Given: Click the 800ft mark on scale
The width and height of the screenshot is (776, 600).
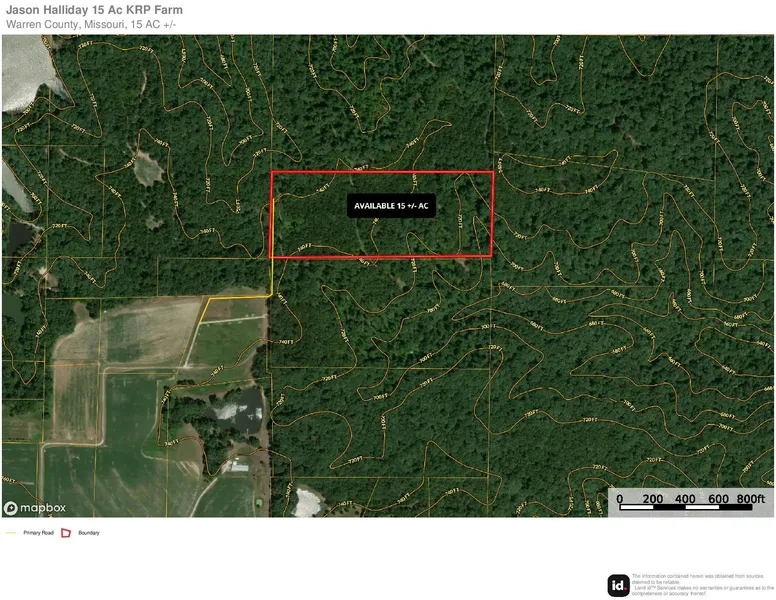Looking at the screenshot, I should point(750,498).
